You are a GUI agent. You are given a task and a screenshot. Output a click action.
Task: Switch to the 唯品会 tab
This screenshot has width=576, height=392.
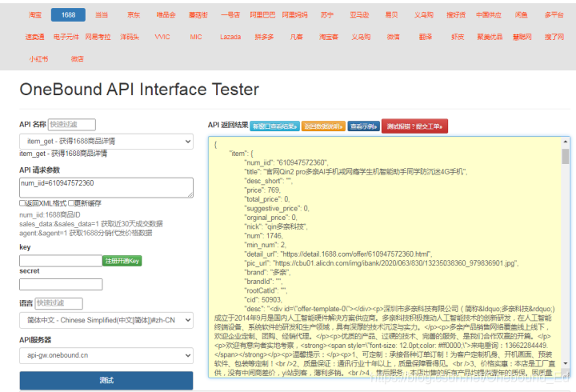point(166,14)
